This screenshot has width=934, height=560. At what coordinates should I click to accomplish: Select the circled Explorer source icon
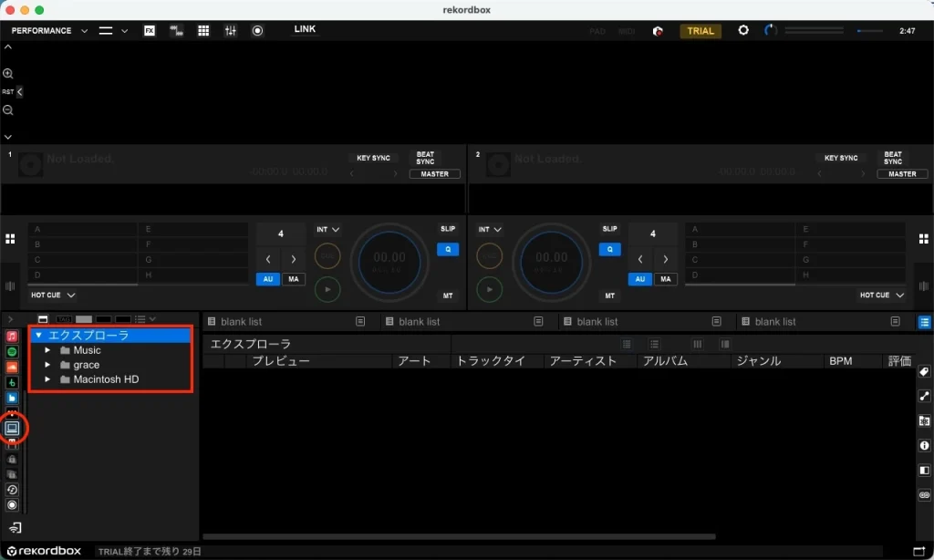(x=13, y=429)
